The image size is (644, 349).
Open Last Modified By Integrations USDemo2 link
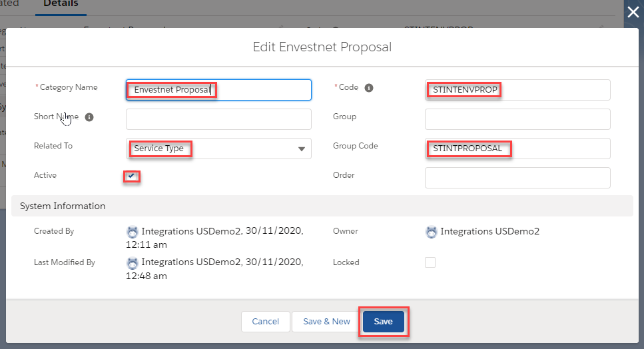point(191,262)
